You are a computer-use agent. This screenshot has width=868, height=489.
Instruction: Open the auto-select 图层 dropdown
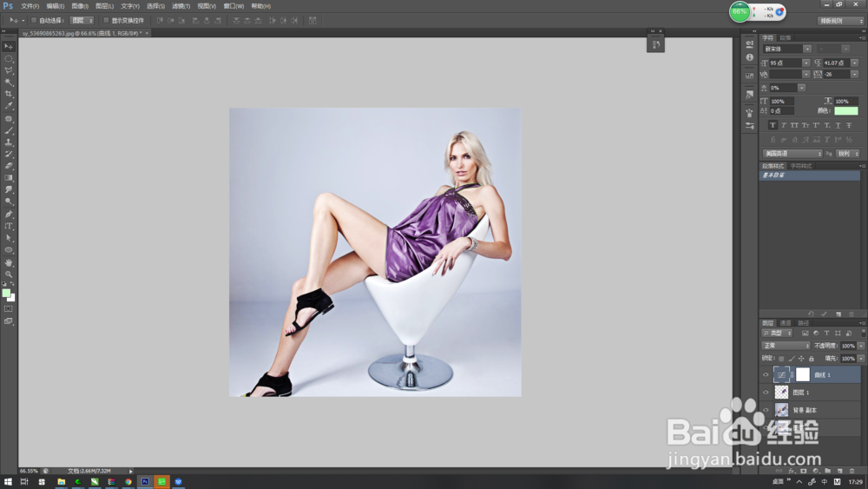[82, 21]
